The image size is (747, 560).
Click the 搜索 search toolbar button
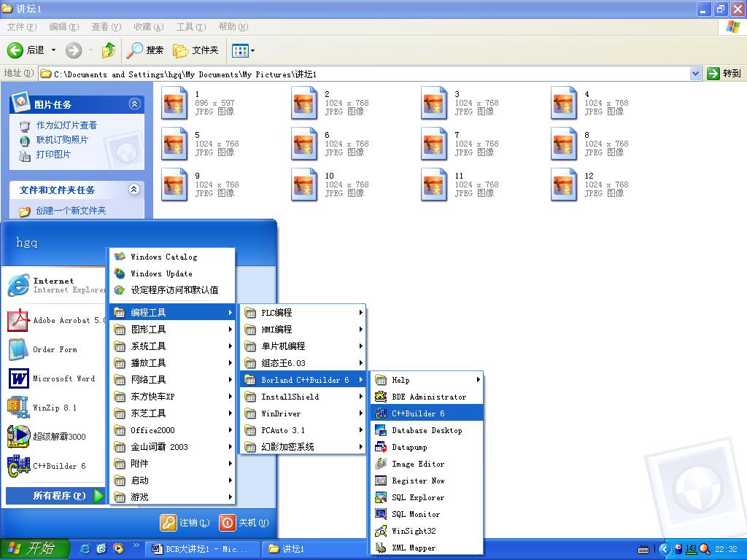145,50
